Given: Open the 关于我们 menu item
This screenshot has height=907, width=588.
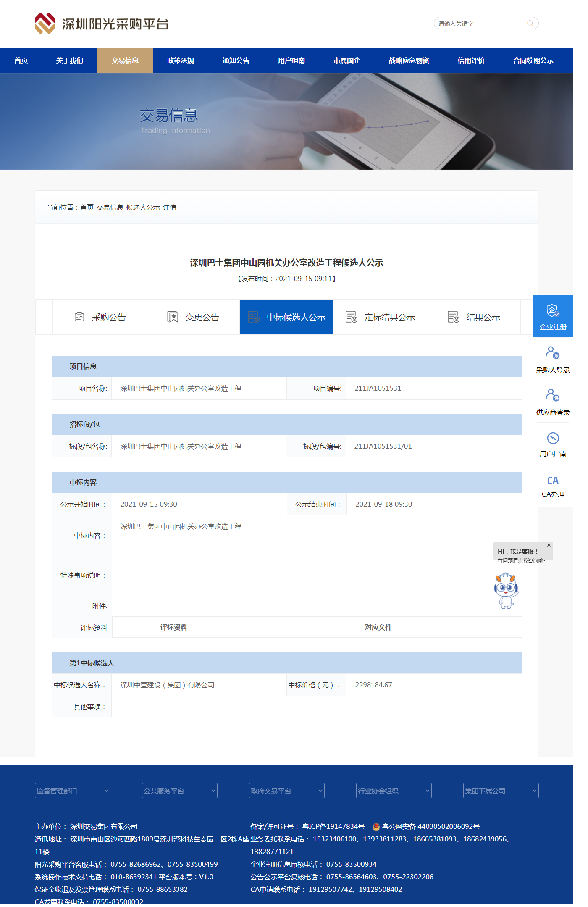Looking at the screenshot, I should coord(70,60).
